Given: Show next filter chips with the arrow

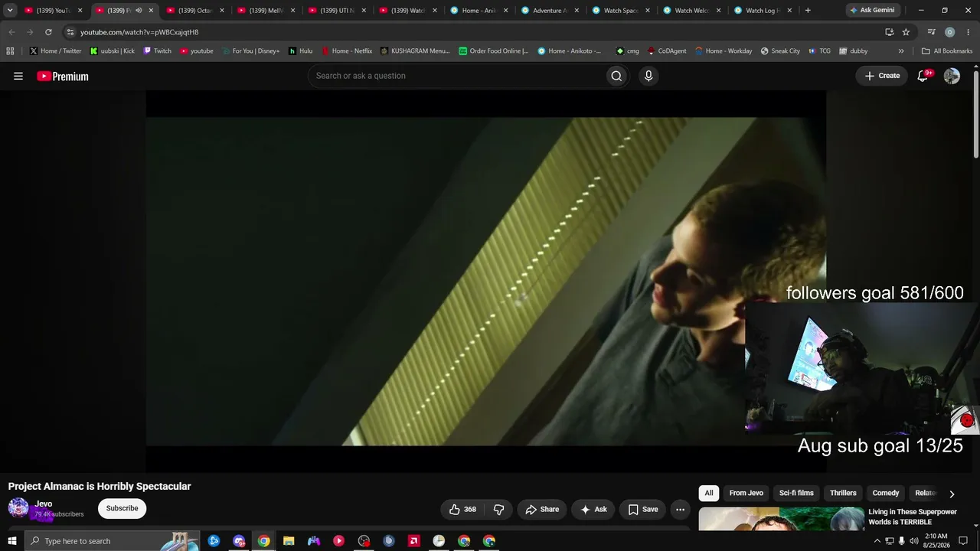Looking at the screenshot, I should pyautogui.click(x=952, y=494).
